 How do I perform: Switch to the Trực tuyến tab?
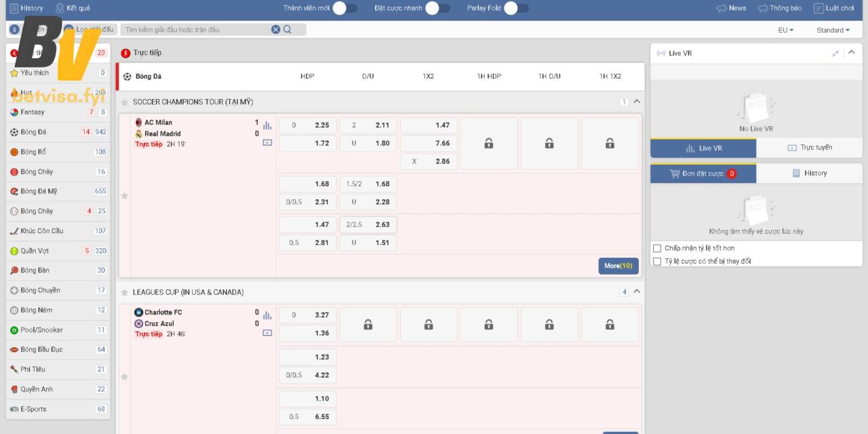pos(809,148)
